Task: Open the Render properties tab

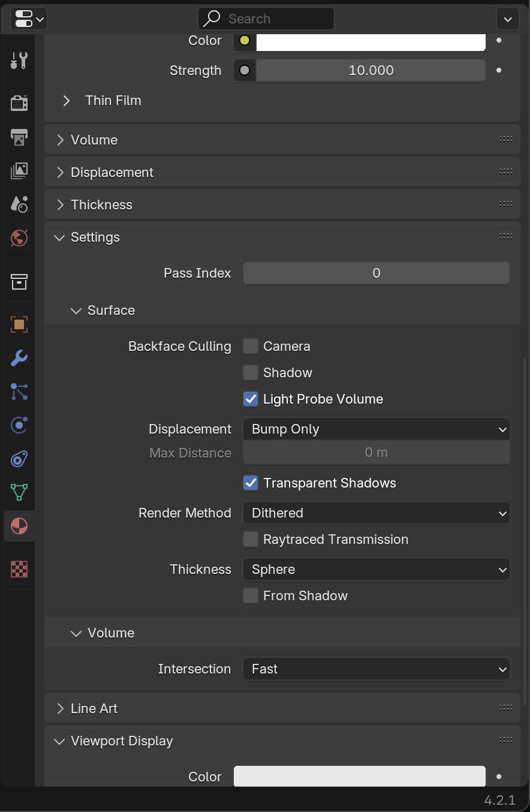Action: (19, 103)
